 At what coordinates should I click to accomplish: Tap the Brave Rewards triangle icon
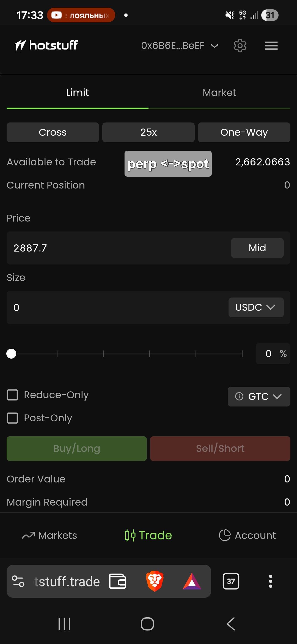[x=192, y=581]
